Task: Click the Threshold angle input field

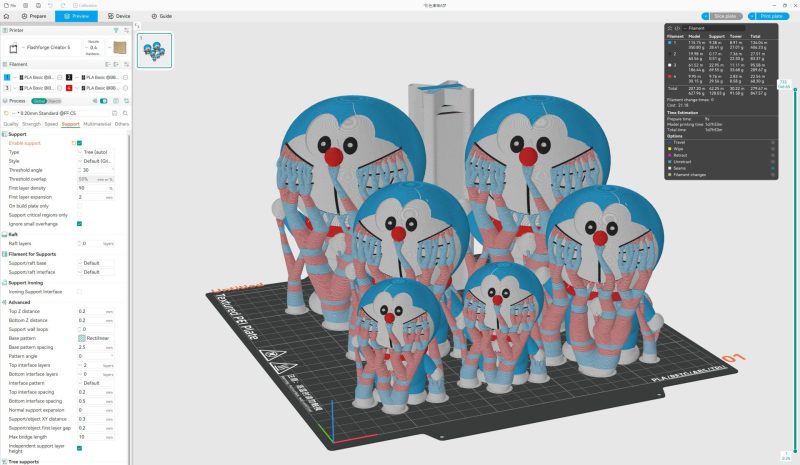Action: click(x=95, y=170)
